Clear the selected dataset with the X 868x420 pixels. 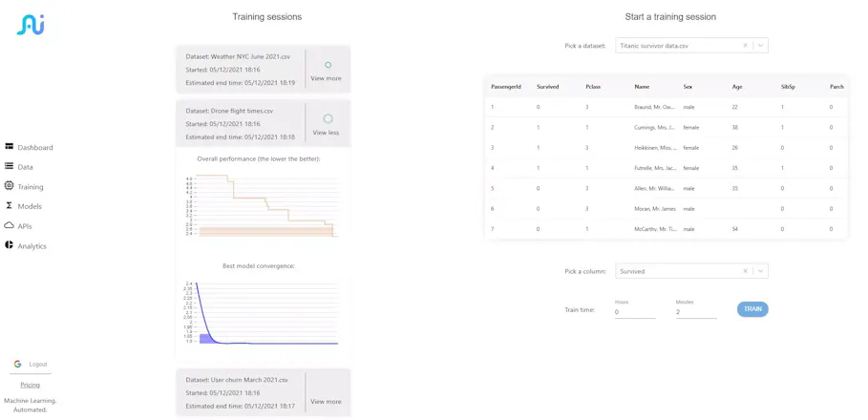coord(745,46)
